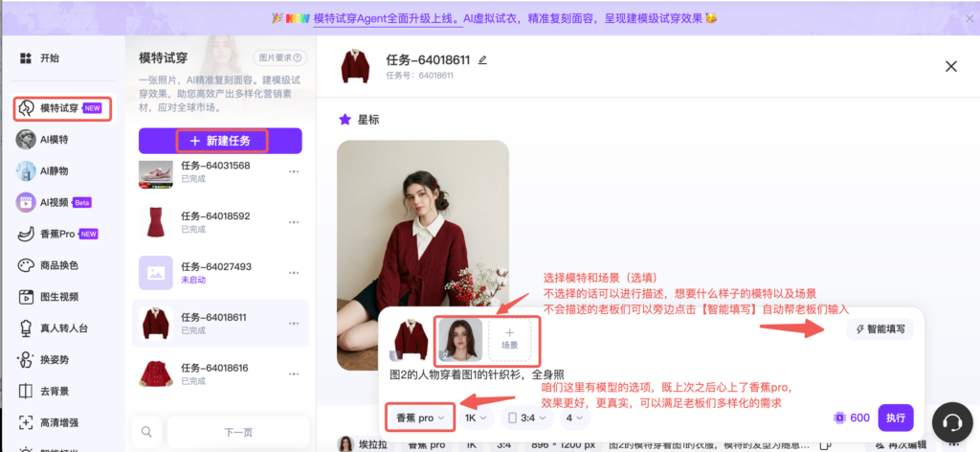Open the customer support headset icon
Viewport: 980px width, 452px height.
(x=951, y=421)
